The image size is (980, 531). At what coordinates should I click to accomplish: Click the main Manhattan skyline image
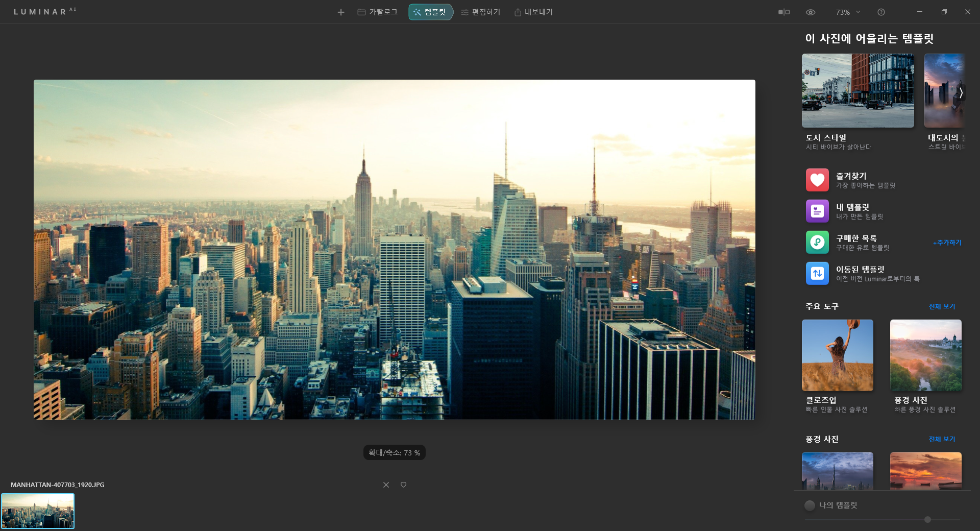[x=394, y=249]
